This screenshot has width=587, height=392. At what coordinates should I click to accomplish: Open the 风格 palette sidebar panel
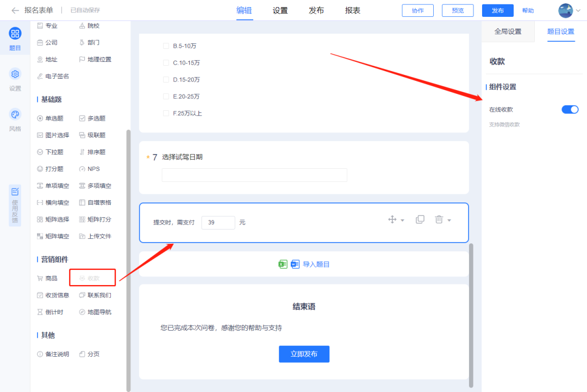(x=15, y=119)
